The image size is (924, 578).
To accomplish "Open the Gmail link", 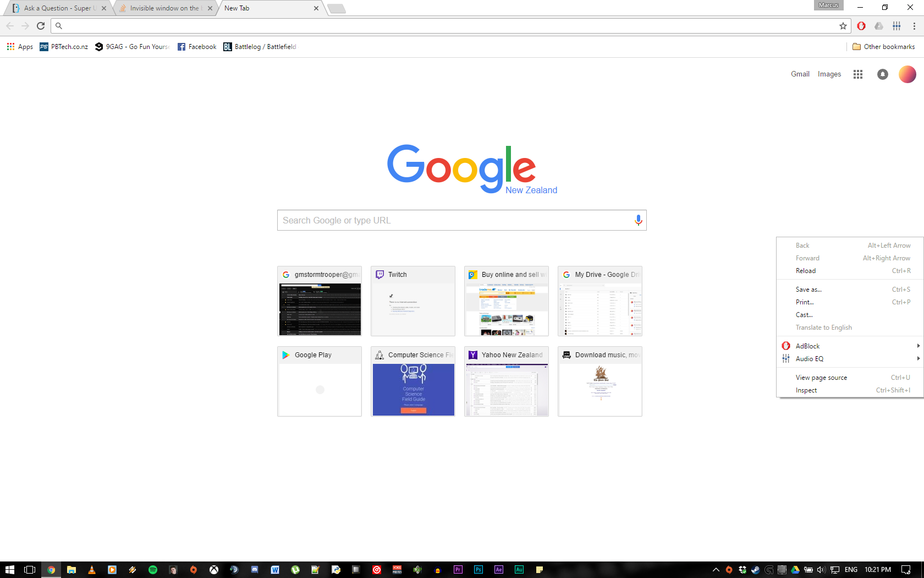I will pyautogui.click(x=800, y=74).
